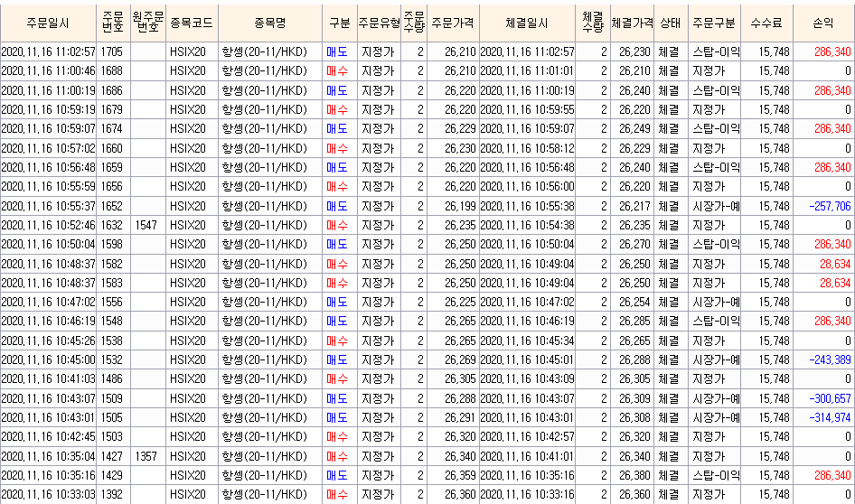Click executed price 26,217
Screen dimensions: 855x504
(634, 206)
